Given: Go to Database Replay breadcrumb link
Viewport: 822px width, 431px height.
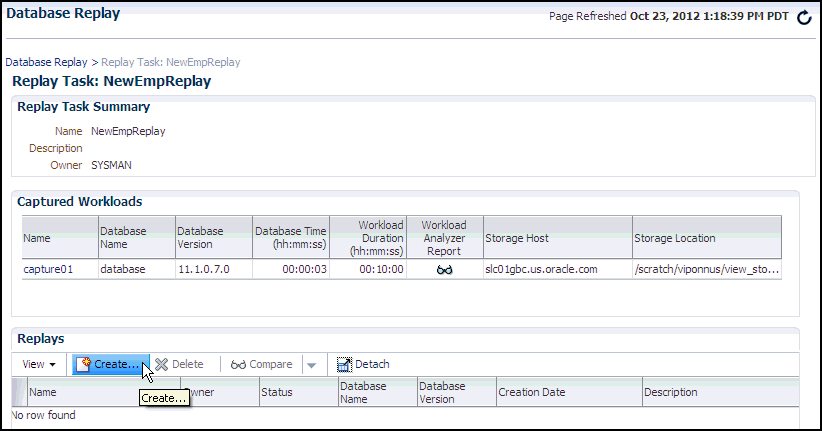Looking at the screenshot, I should [x=46, y=62].
